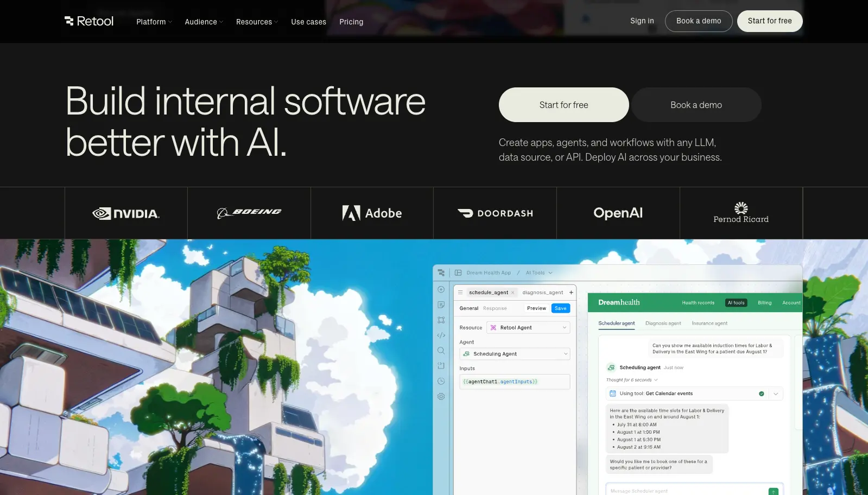
Task: Click the Scheduling agent avatar icon in chat
Action: click(611, 367)
